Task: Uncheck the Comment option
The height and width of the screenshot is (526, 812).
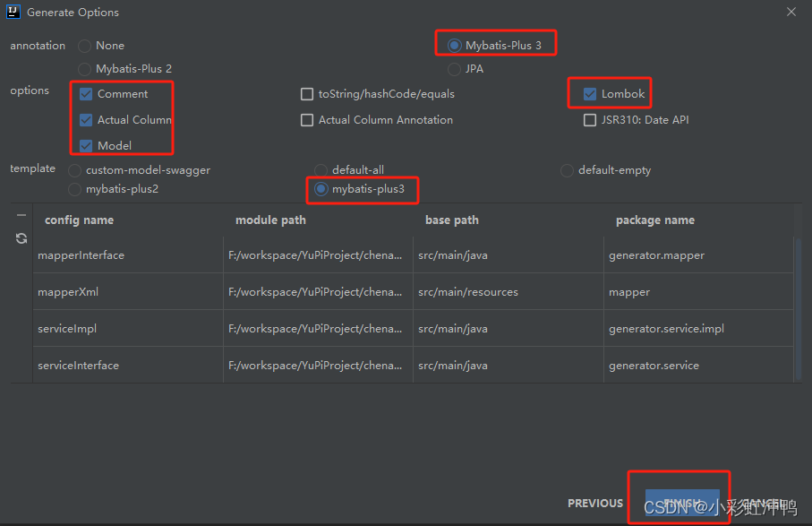Action: [86, 93]
